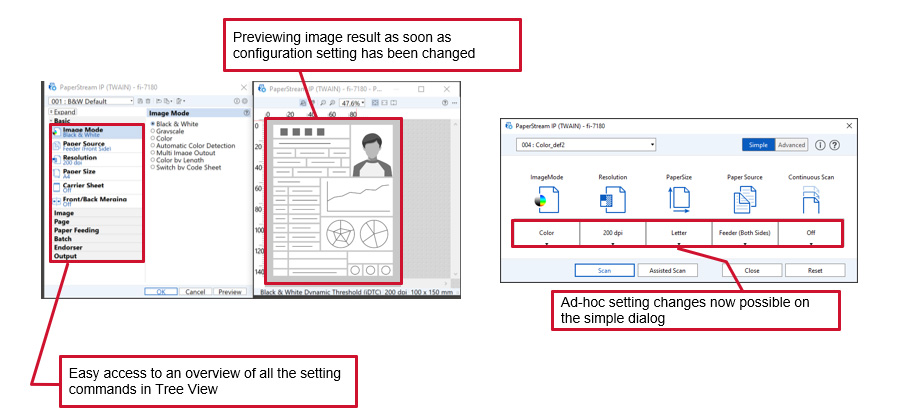This screenshot has height=417, width=900.
Task: Click the Resolution icon in the simple dialog
Action: pyautogui.click(x=612, y=200)
